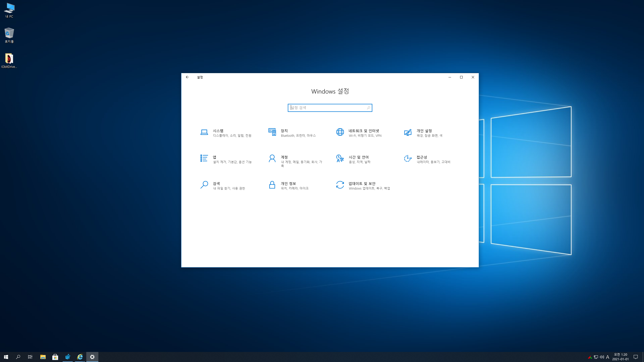
Task: Open Ease of Access (접근성) icon
Action: [x=408, y=158]
